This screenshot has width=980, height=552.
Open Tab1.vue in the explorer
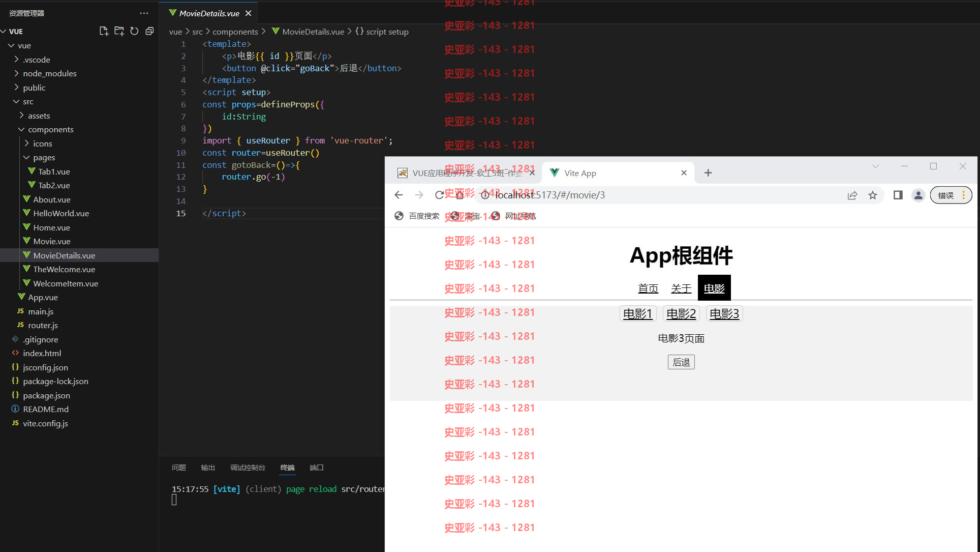click(x=79, y=171)
